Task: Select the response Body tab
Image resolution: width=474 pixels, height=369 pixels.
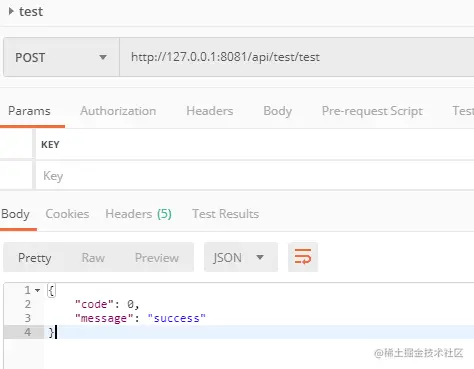Action: (15, 214)
